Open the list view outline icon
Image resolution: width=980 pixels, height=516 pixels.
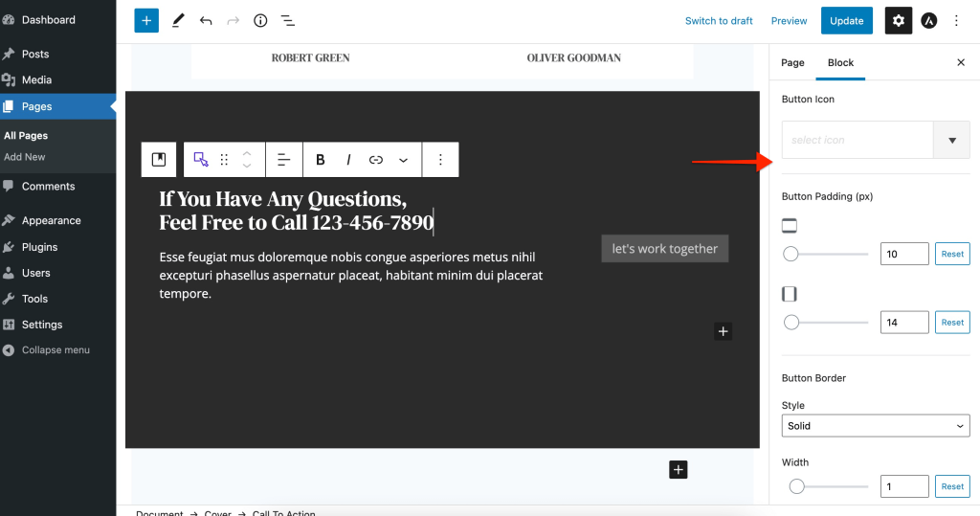287,20
